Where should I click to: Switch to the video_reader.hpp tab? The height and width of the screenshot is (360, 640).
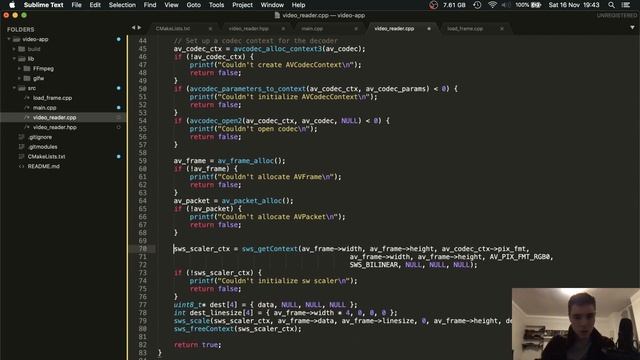249,29
